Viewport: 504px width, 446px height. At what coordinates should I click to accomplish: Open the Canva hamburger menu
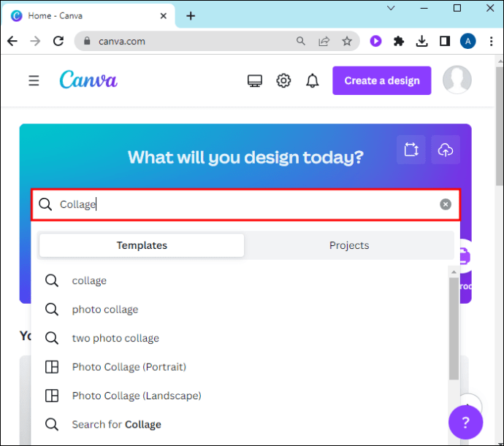[34, 80]
